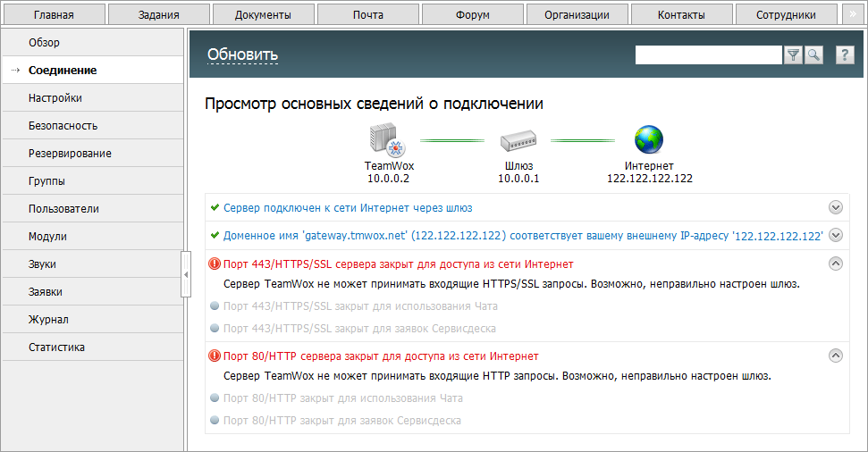
Task: Click green check next to 'Сервер подключен'
Action: 215,207
